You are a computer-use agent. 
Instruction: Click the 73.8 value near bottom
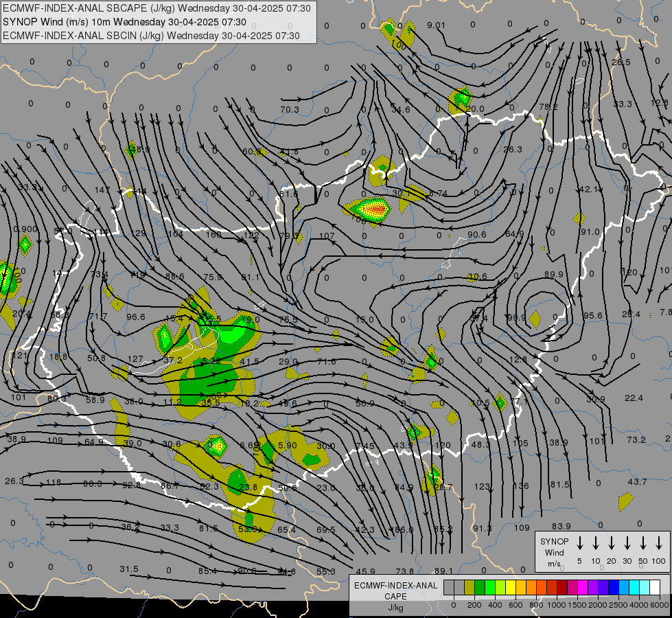[404, 571]
